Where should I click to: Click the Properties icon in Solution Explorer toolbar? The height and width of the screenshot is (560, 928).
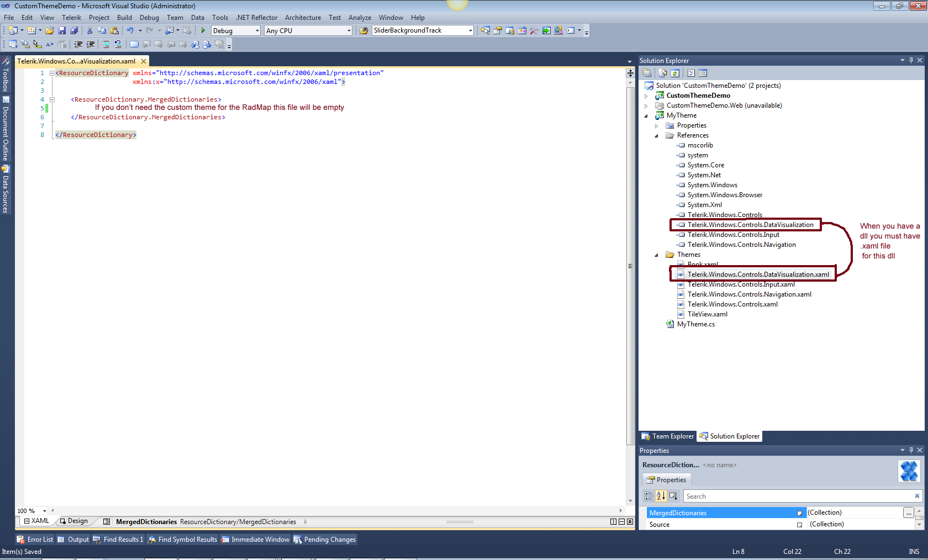[x=647, y=73]
